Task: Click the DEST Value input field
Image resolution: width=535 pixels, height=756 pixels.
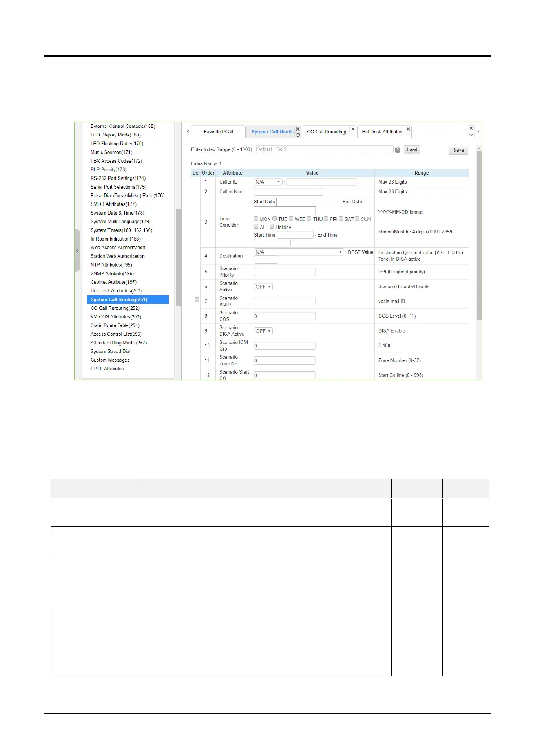Action: tap(266, 259)
